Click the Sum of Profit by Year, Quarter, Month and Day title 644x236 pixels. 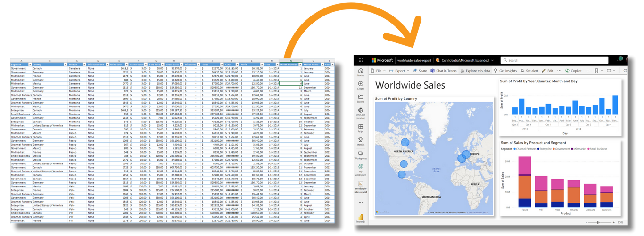coord(538,81)
